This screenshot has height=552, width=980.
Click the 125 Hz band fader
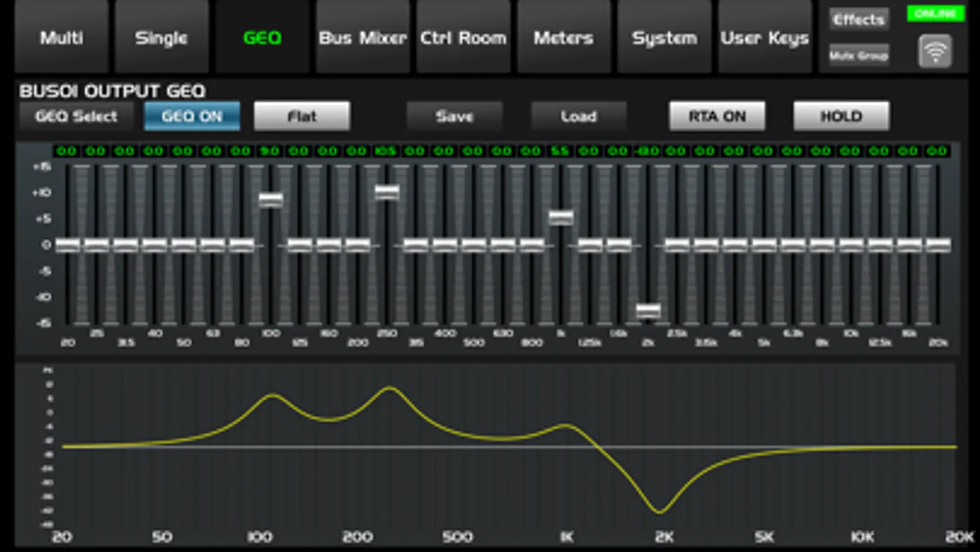300,245
